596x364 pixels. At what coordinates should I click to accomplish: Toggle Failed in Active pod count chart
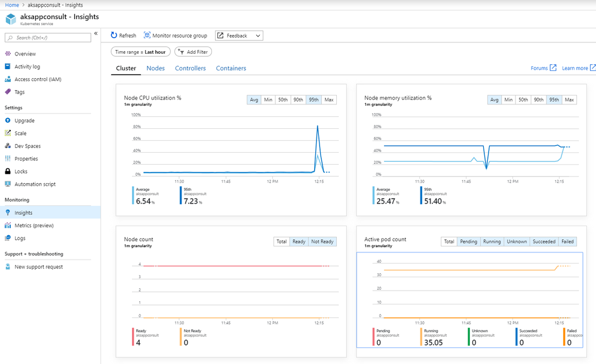[567, 241]
